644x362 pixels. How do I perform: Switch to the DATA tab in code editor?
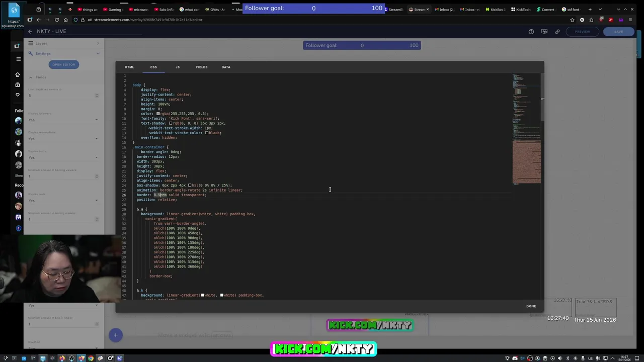[x=226, y=67]
